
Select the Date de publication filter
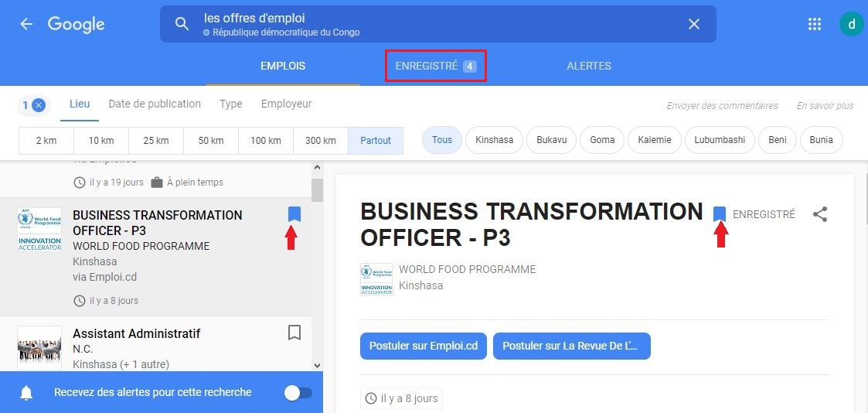155,104
